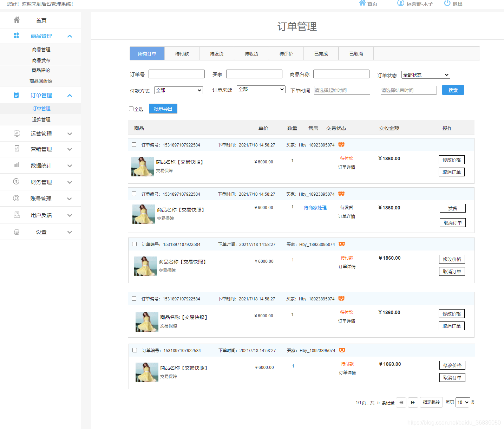The height and width of the screenshot is (429, 504).
Task: Click the 财务管理 yen coin icon
Action: [x=16, y=181]
